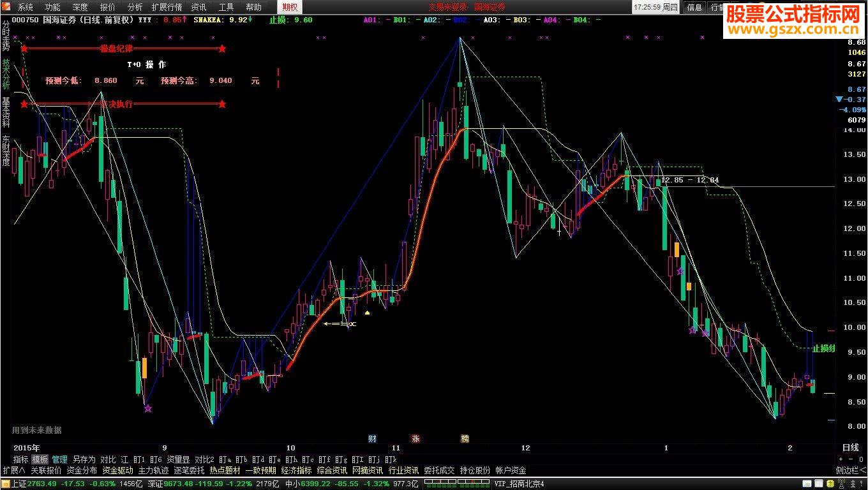Select the 对比2 template
Screen dimensions: 868x490
(x=204, y=459)
